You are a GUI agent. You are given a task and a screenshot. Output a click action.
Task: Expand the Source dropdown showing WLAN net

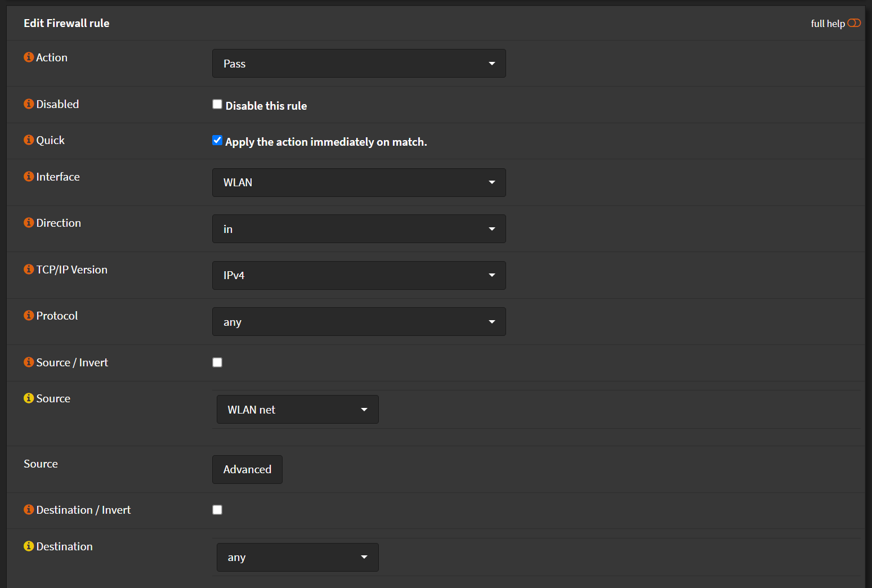pyautogui.click(x=297, y=410)
